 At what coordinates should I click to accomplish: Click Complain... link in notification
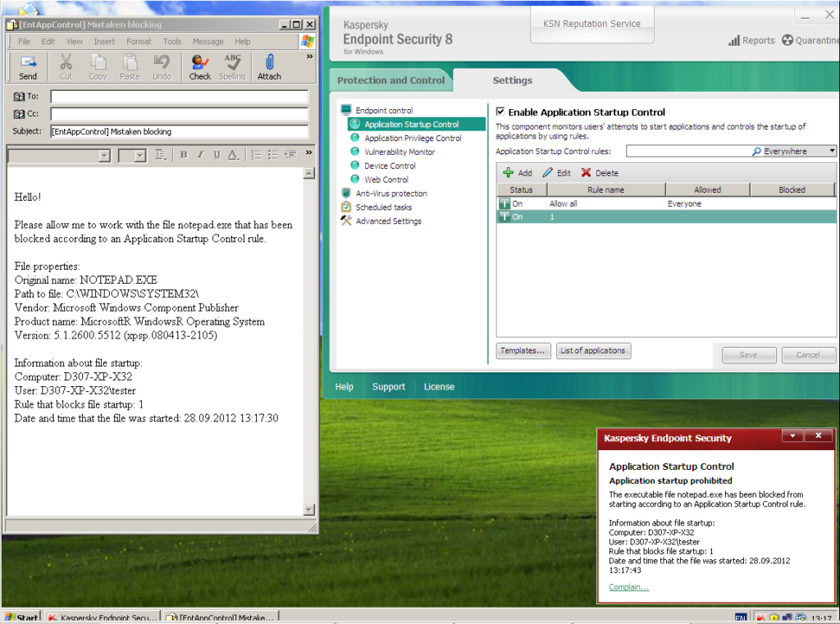628,587
